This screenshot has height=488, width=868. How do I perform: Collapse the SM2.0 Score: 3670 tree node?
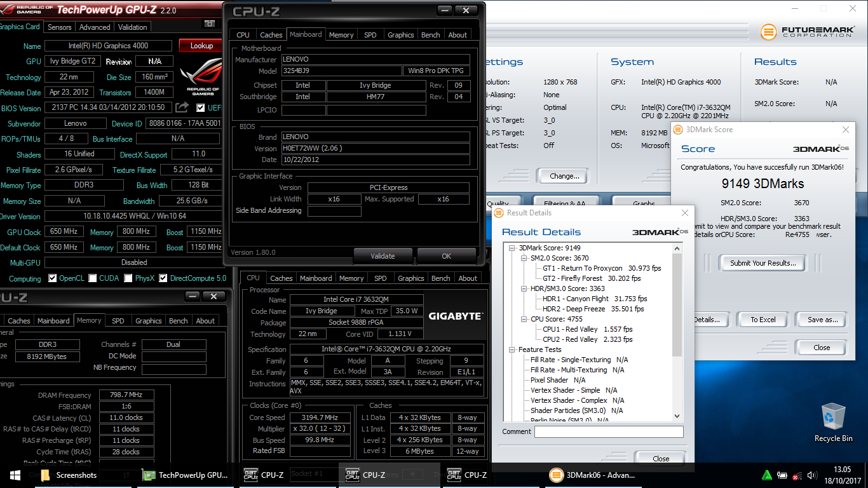pyautogui.click(x=524, y=258)
